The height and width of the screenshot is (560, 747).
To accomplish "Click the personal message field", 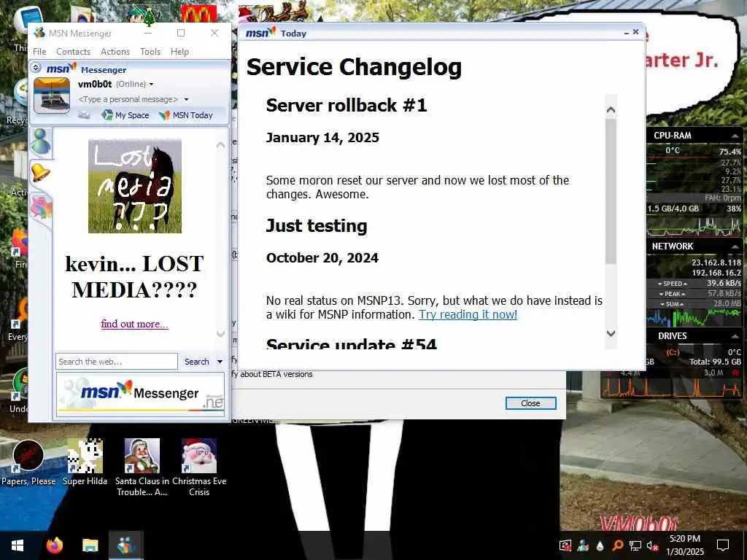I will click(128, 99).
